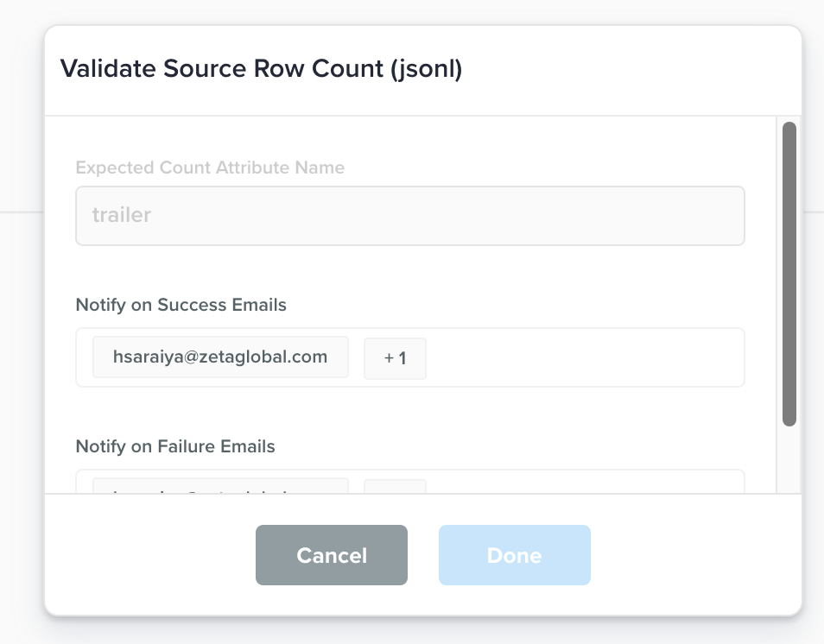Viewport: 824px width, 644px height.
Task: Click the Notify on Success Emails label
Action: 181,305
